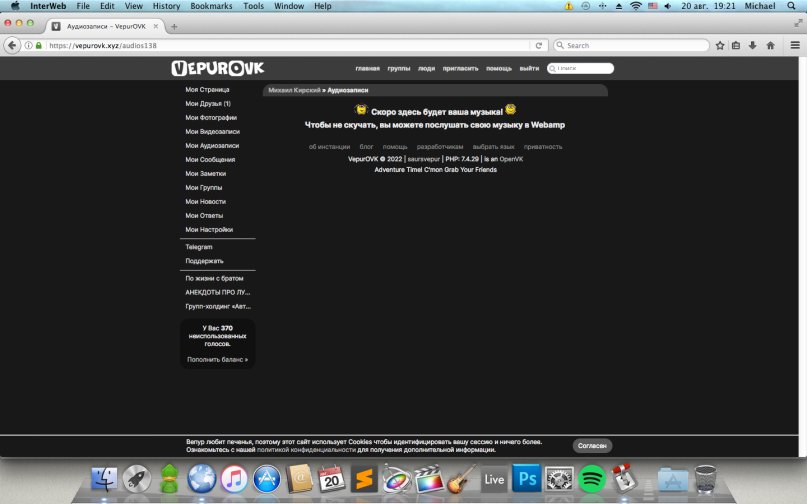Open the downloads arrow icon

752,45
